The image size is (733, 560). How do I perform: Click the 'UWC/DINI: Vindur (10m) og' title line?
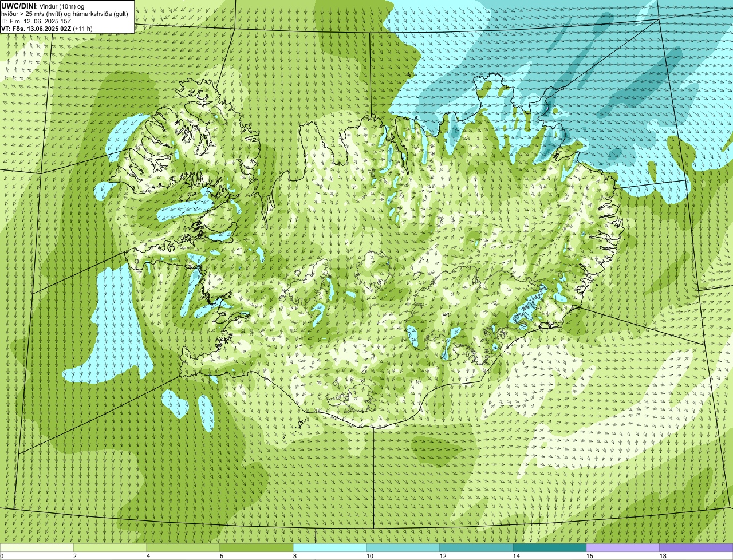click(x=43, y=6)
